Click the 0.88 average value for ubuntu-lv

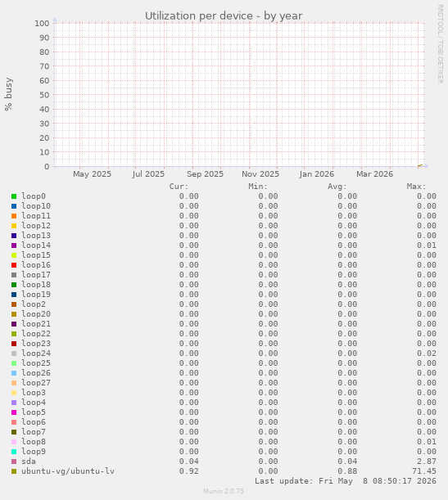[347, 471]
